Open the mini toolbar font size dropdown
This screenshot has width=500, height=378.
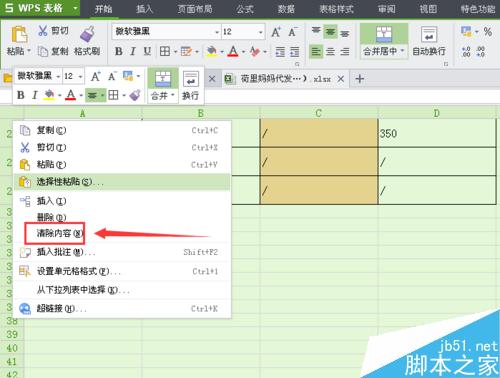pyautogui.click(x=80, y=77)
